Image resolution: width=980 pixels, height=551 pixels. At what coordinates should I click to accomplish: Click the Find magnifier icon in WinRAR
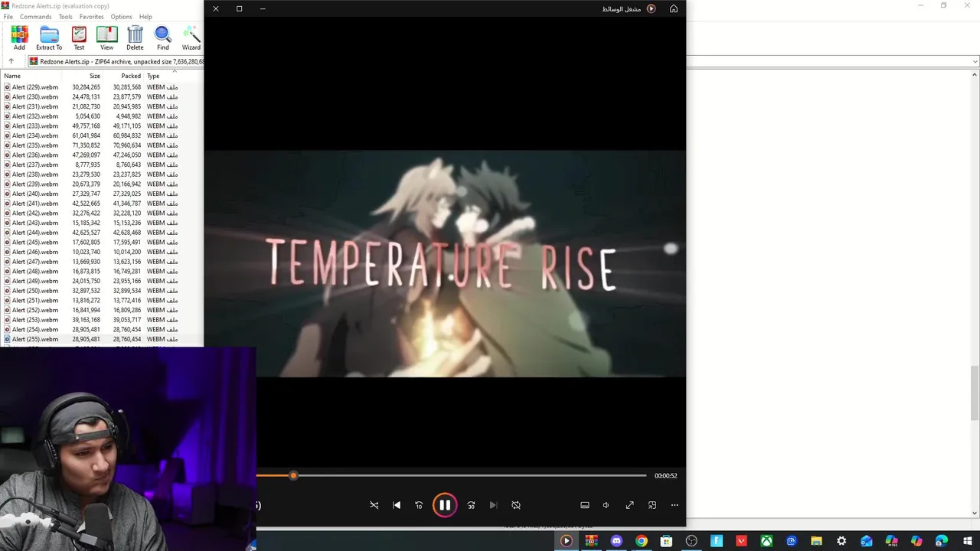point(163,38)
